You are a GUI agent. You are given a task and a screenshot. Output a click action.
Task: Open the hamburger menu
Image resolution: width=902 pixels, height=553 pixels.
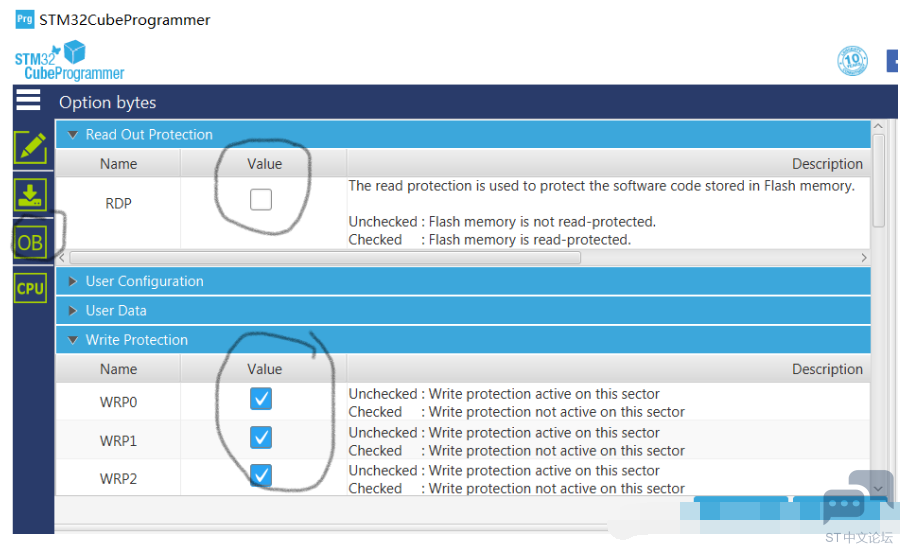(28, 100)
